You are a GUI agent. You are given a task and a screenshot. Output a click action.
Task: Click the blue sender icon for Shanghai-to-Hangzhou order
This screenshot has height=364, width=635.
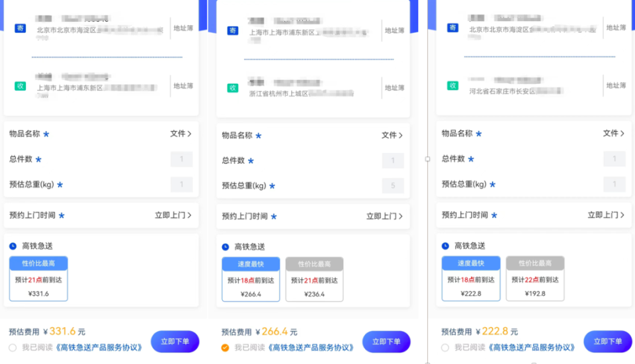232,30
